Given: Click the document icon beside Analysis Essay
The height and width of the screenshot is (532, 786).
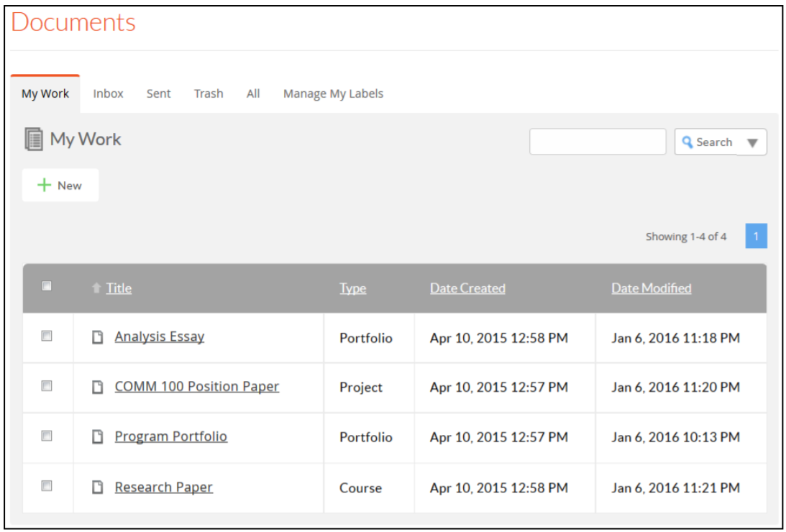Looking at the screenshot, I should pyautogui.click(x=99, y=336).
